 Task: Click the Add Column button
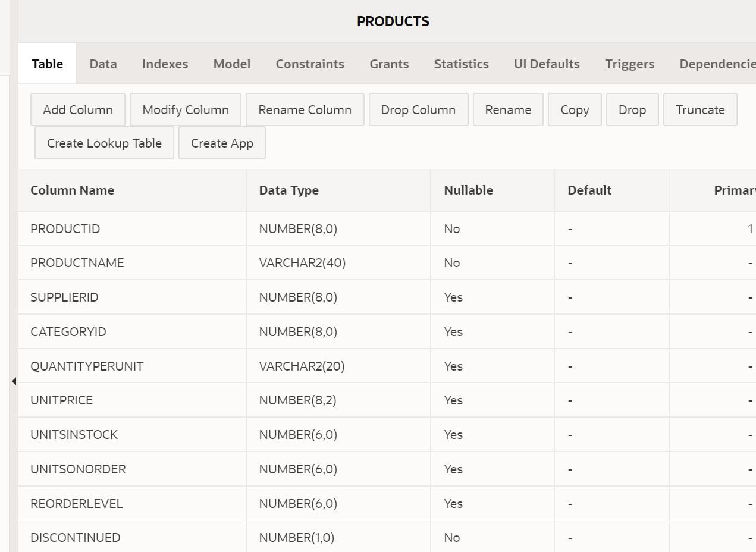(x=78, y=109)
